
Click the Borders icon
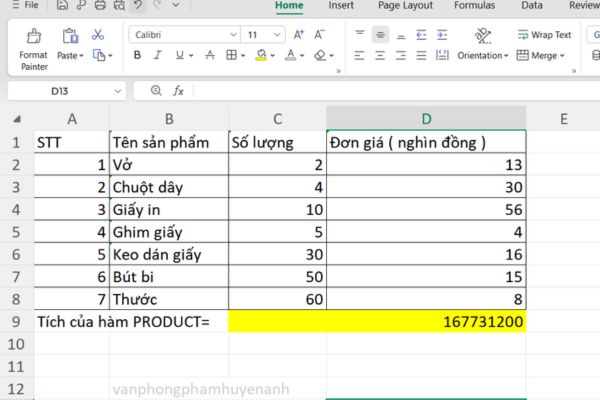pos(231,56)
